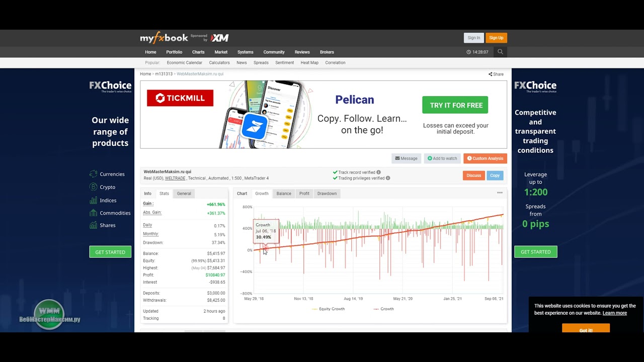Click the left FXChoice logo

click(x=110, y=86)
